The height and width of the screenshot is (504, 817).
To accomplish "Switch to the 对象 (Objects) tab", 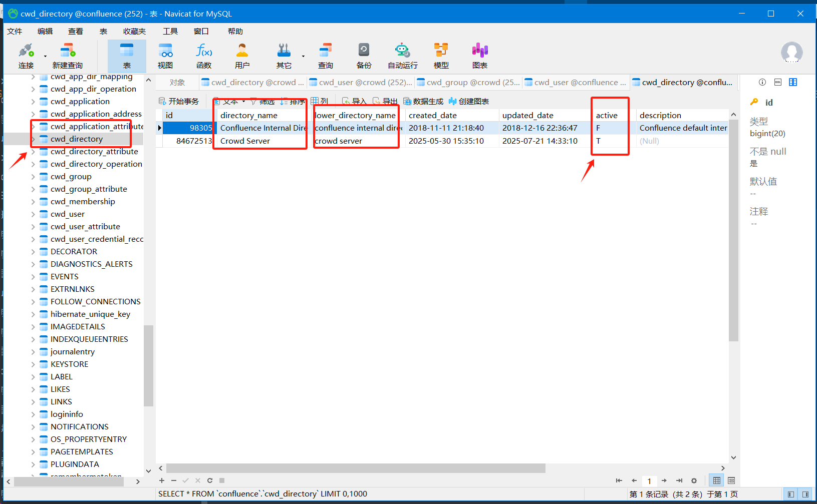I will (x=177, y=83).
